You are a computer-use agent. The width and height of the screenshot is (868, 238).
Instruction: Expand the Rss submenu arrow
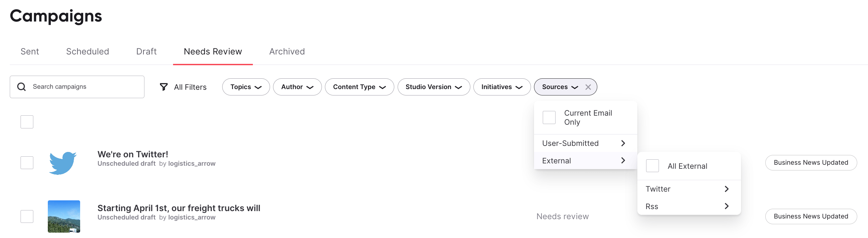[x=727, y=206]
